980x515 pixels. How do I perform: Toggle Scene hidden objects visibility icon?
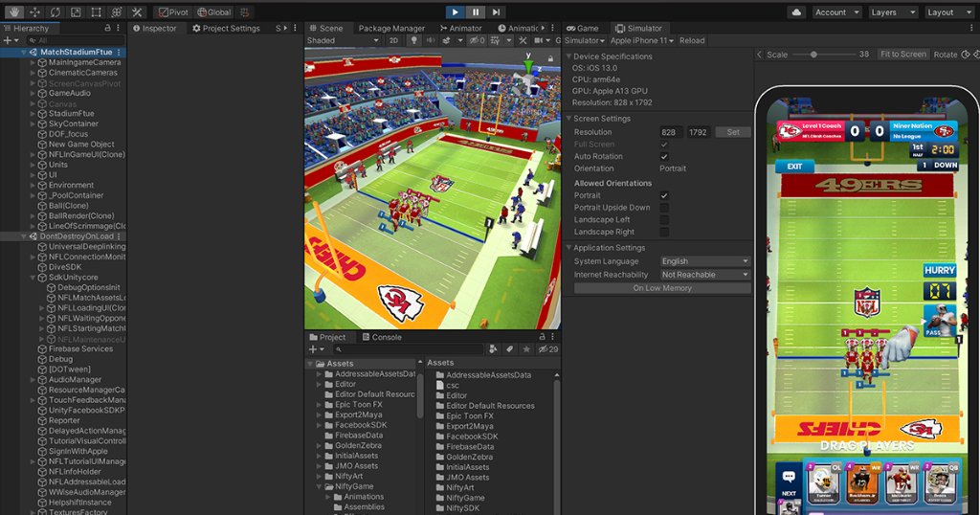477,40
